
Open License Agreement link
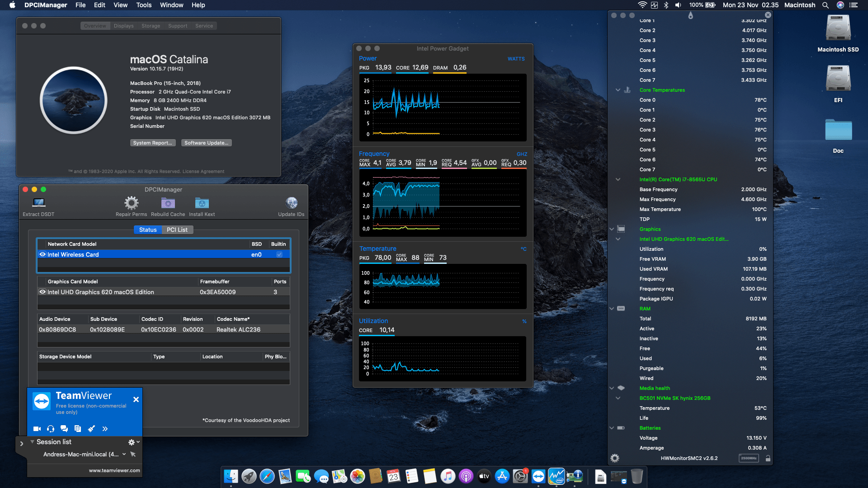click(x=203, y=172)
